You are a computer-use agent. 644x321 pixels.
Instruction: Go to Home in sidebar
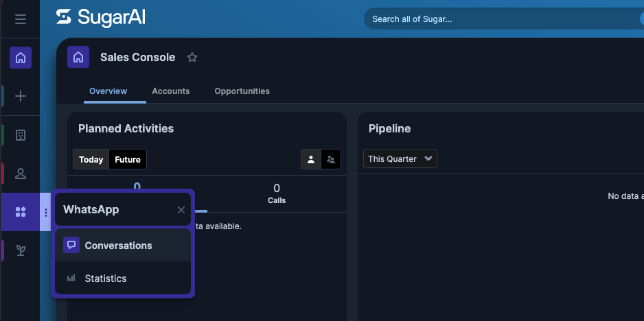pyautogui.click(x=21, y=58)
